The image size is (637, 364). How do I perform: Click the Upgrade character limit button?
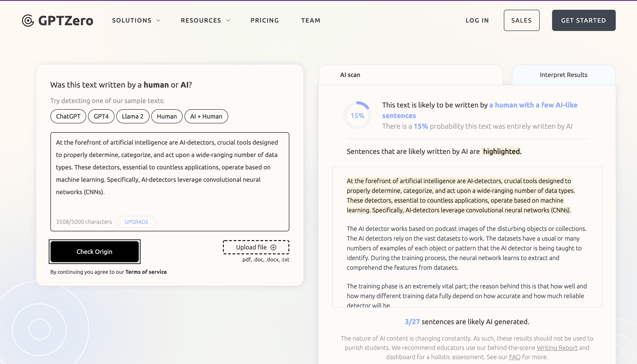coord(136,222)
